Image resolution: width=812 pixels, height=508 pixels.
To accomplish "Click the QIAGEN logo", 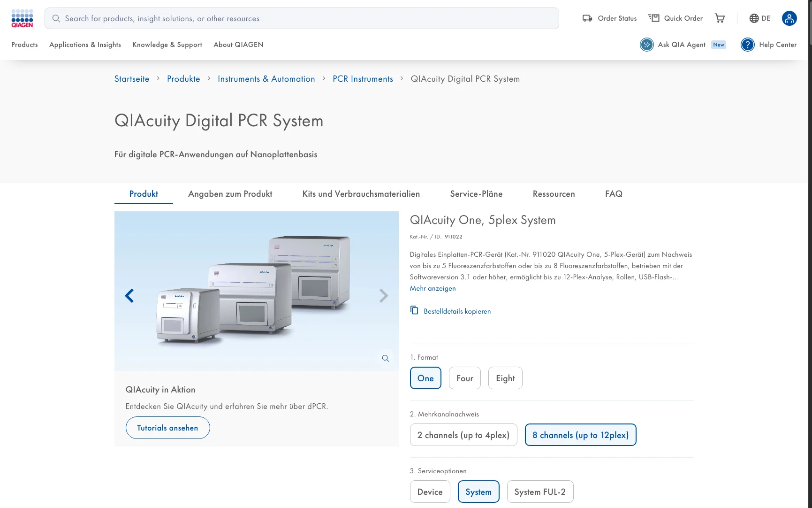I will [x=22, y=18].
